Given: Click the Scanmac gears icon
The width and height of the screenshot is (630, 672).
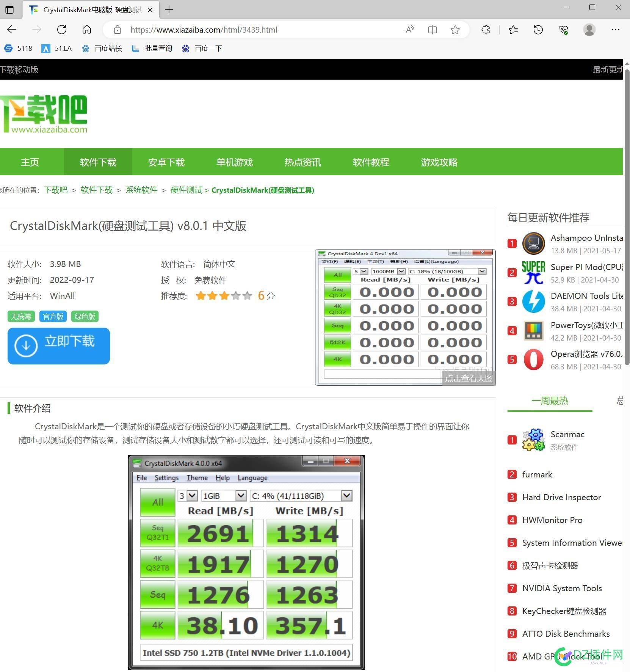Looking at the screenshot, I should tap(534, 440).
